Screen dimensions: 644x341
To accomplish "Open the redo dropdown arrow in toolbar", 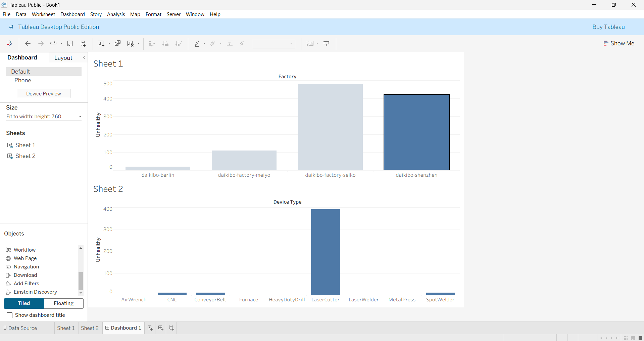I will pos(61,43).
